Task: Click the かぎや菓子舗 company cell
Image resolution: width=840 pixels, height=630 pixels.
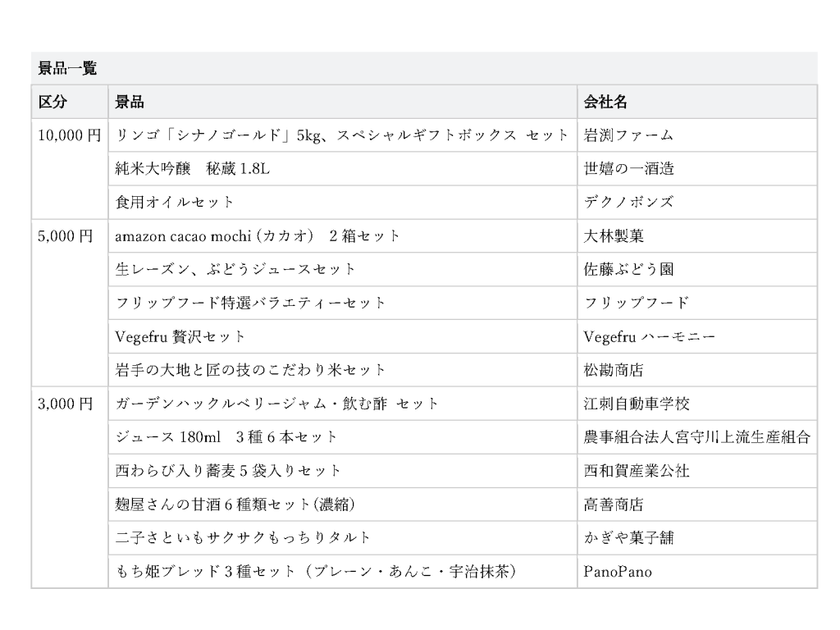Action: click(697, 537)
